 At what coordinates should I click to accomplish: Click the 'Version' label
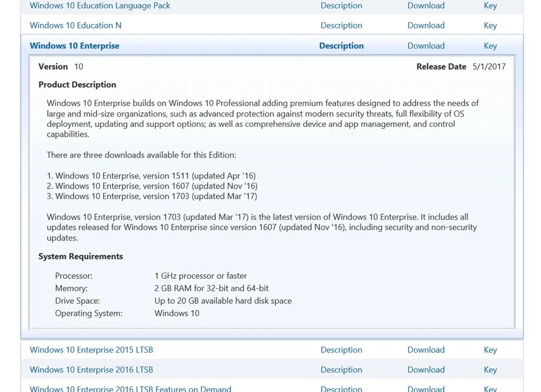click(53, 67)
